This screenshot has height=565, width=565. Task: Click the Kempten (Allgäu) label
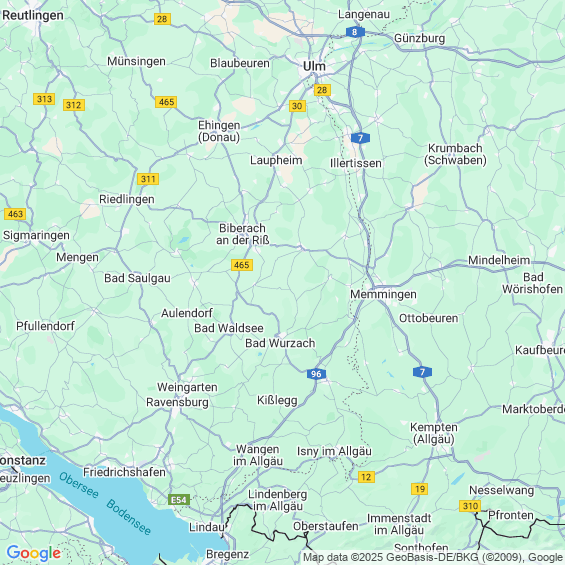[434, 433]
